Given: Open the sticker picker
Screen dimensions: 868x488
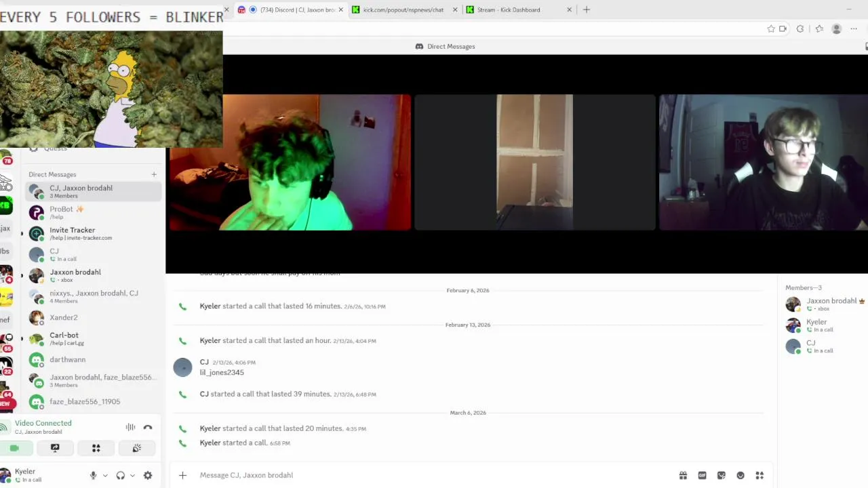Looking at the screenshot, I should click(x=721, y=475).
